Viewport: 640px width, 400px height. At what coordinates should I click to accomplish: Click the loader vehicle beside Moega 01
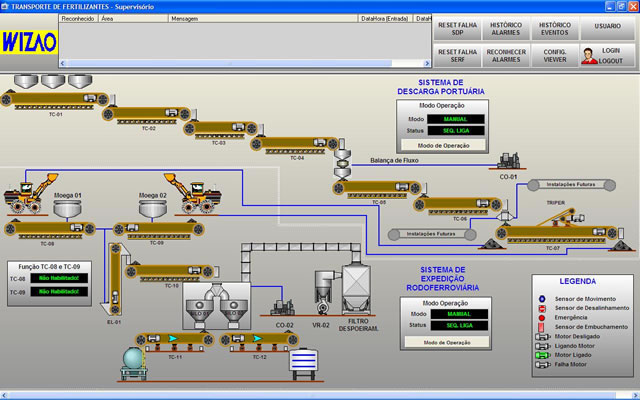click(x=30, y=194)
